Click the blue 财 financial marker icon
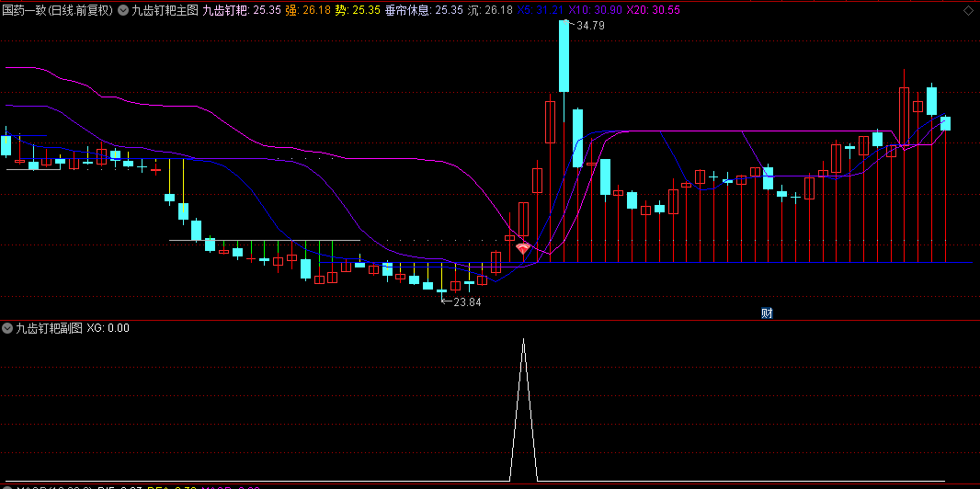980x489 pixels. point(767,313)
